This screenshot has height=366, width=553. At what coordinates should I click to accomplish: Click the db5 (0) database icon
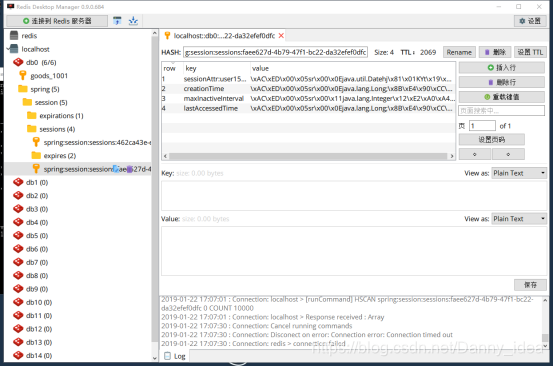coord(18,236)
